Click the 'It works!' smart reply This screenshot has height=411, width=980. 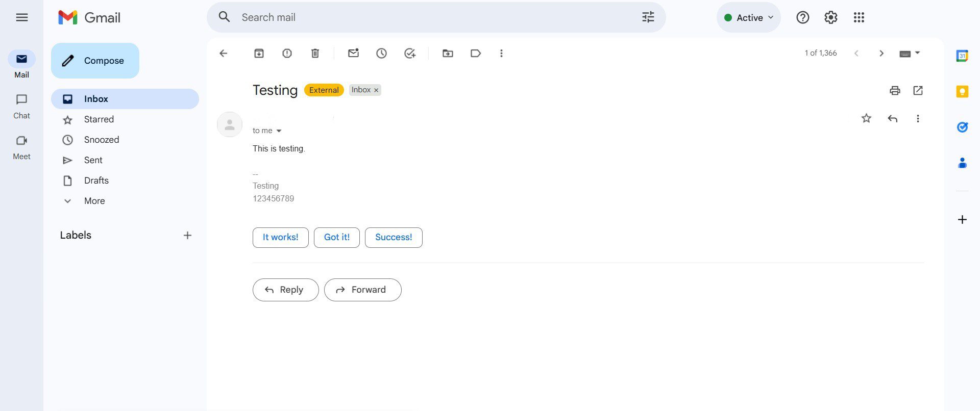(280, 237)
